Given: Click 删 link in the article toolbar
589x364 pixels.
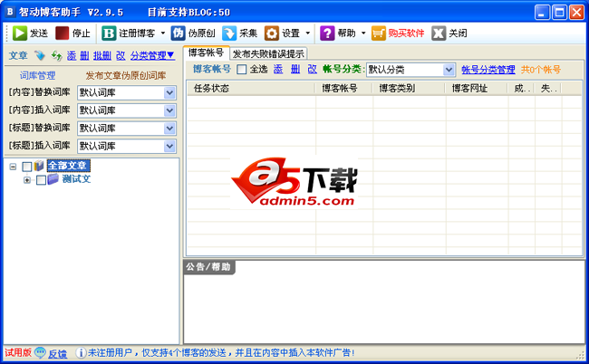Looking at the screenshot, I should 84,55.
